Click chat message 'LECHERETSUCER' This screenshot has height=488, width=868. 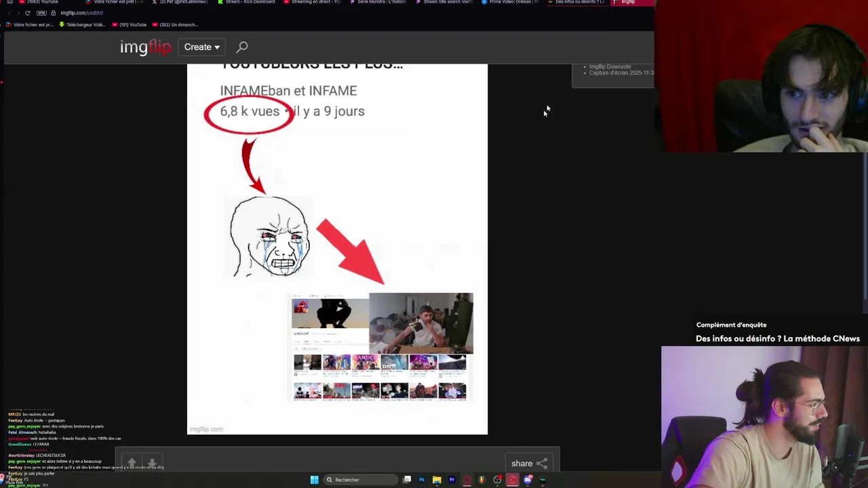51,455
